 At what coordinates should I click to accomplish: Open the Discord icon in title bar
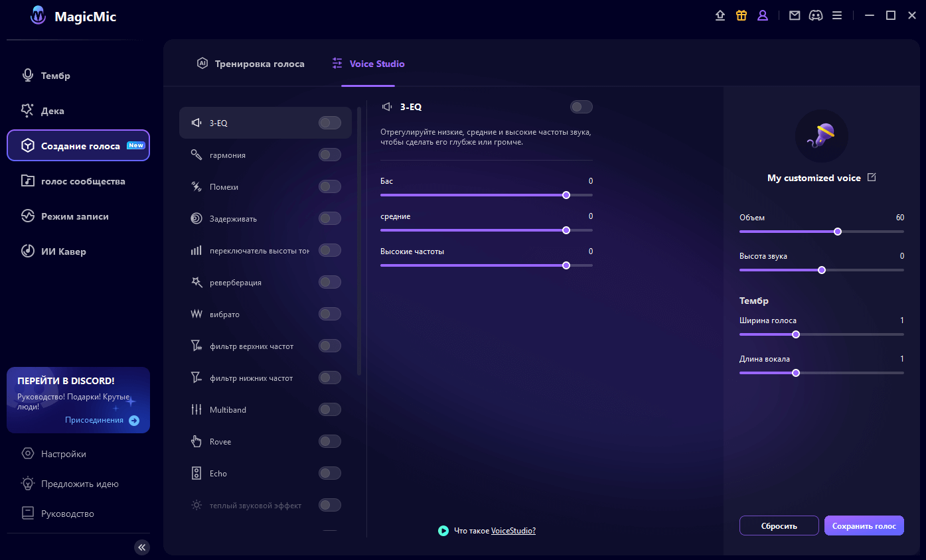(816, 15)
